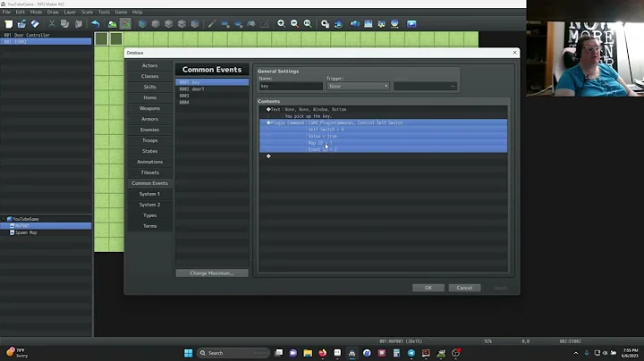644x361 pixels.
Task: Click the taskbar Search box
Action: pos(233,353)
